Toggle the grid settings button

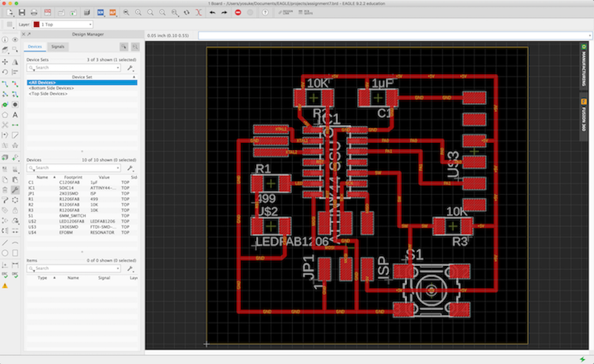click(x=10, y=25)
